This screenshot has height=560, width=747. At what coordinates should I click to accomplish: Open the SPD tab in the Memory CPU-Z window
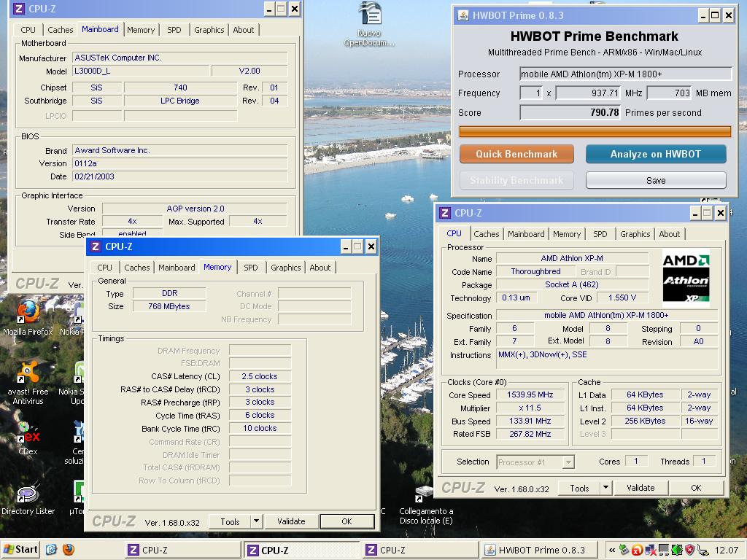(251, 268)
